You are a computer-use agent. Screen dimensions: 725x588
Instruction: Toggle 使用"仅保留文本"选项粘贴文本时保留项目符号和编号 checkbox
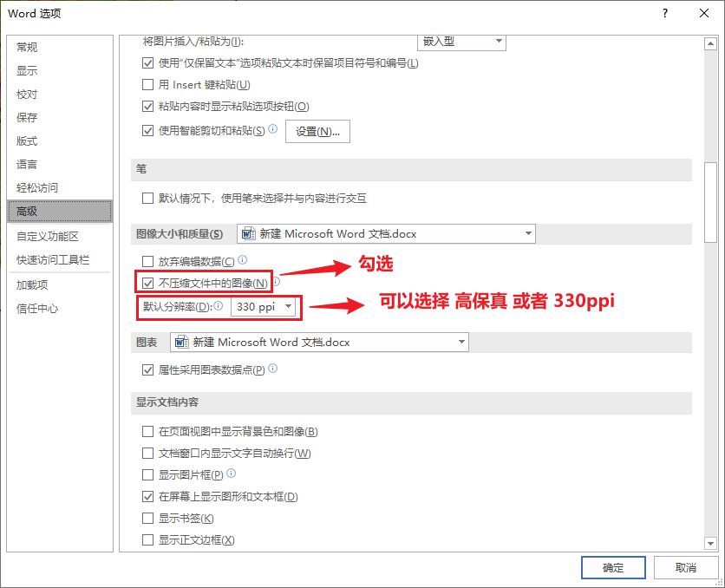147,62
